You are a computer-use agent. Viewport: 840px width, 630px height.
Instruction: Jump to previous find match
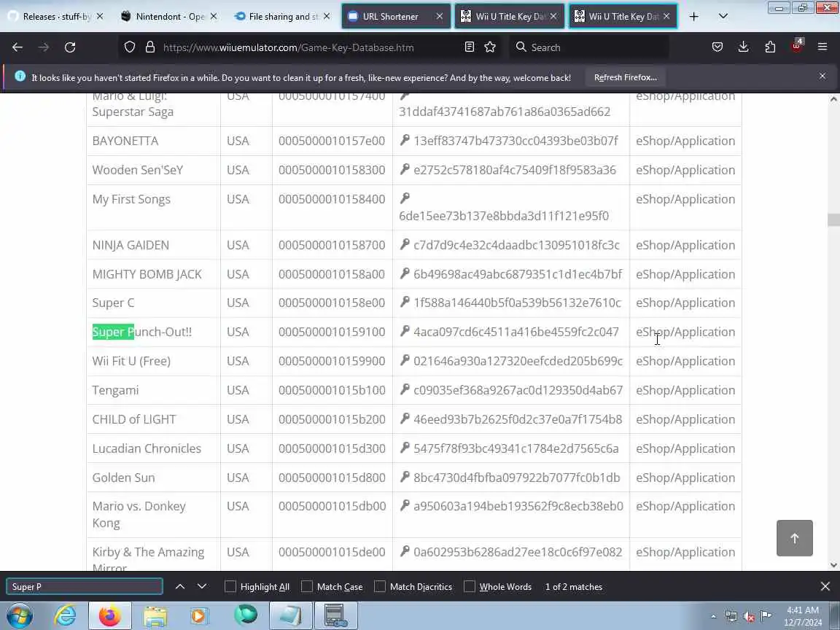click(180, 586)
